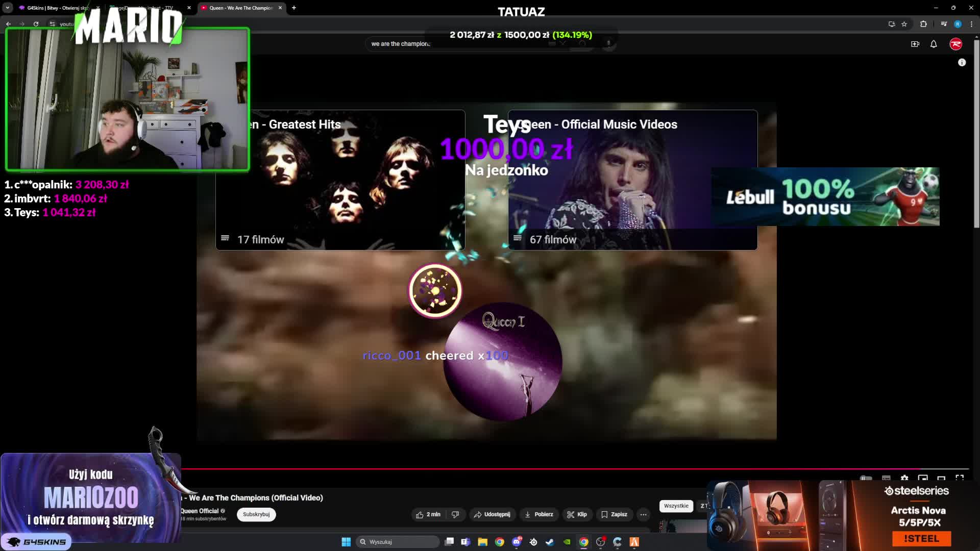Image resolution: width=980 pixels, height=551 pixels.
Task: Open OBS Studio from the taskbar
Action: (601, 542)
